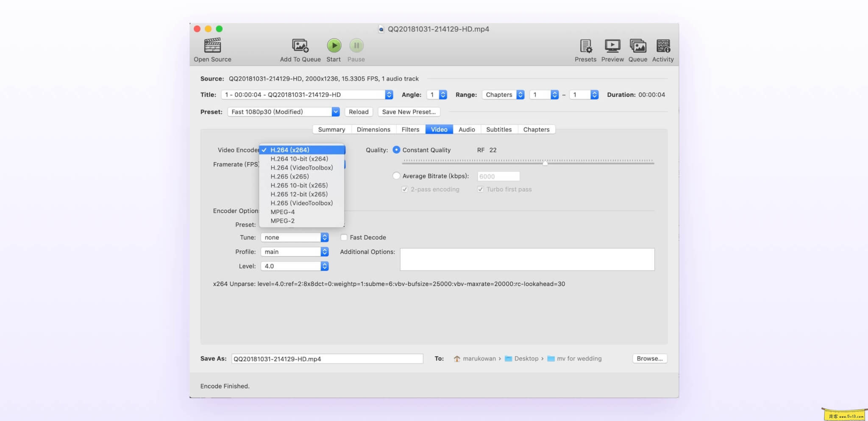Screen dimensions: 868x421
Task: Click the RF quality slider handle
Action: point(545,163)
